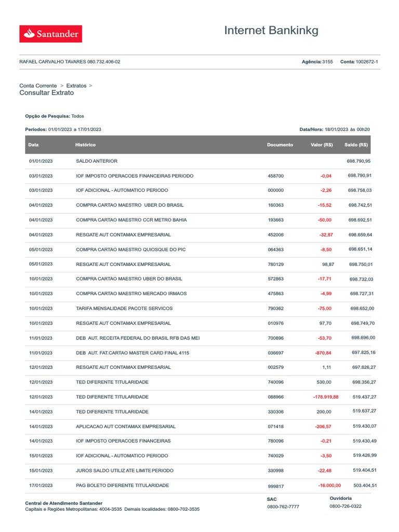Image resolution: width=399 pixels, height=532 pixels.
Task: Select the CCR METRO BAHIA purchase entry
Action: (131, 220)
